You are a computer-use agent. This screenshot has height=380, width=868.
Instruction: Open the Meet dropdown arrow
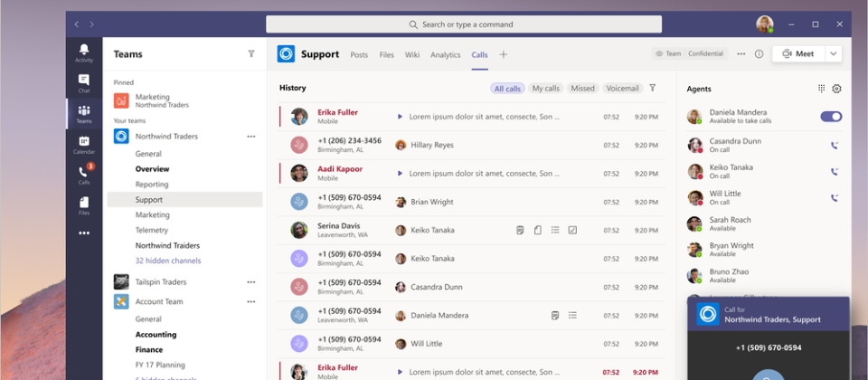coord(834,53)
